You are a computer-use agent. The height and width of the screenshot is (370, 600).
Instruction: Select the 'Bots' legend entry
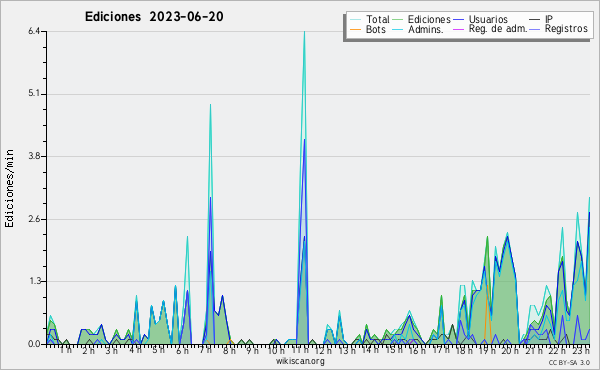tap(375, 29)
